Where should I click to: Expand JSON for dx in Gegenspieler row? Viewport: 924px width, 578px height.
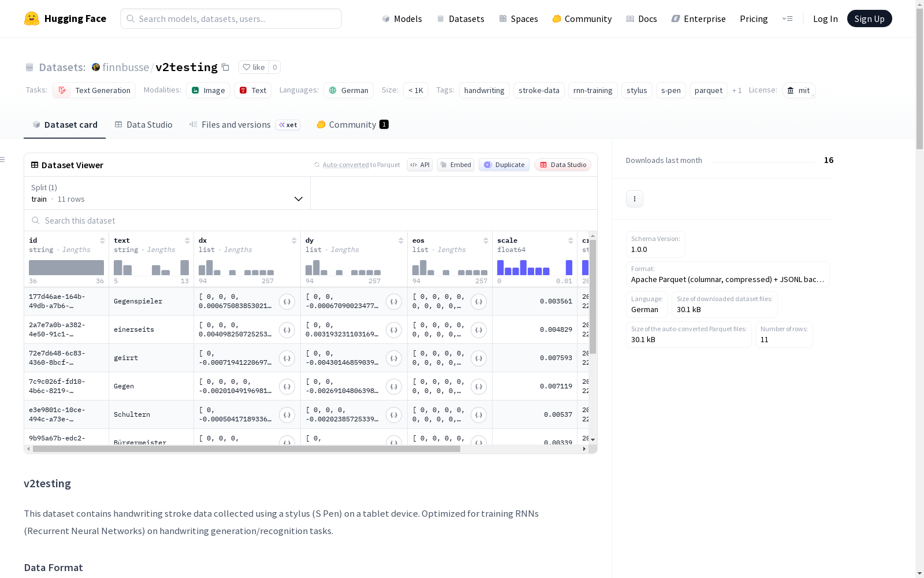[x=287, y=302]
